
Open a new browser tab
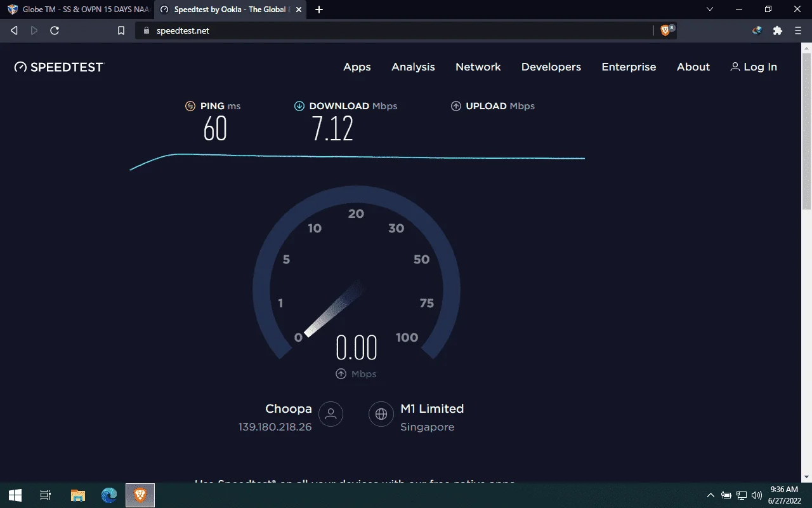coord(319,10)
